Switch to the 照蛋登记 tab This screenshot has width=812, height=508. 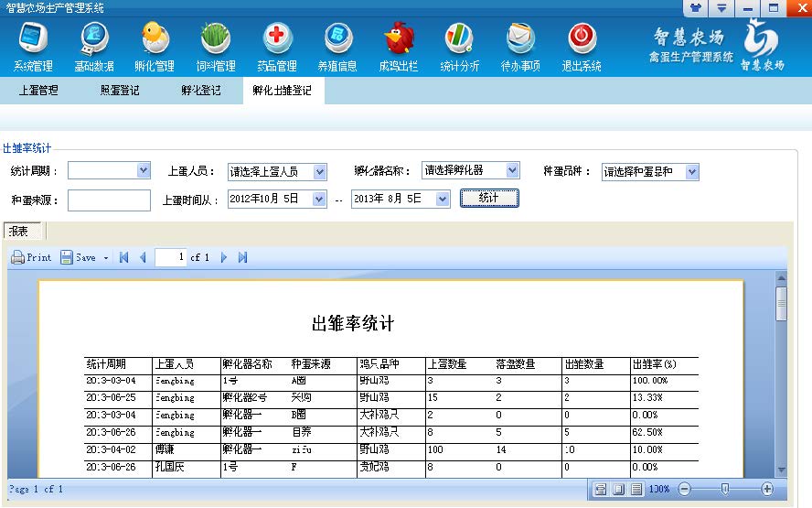tap(121, 91)
